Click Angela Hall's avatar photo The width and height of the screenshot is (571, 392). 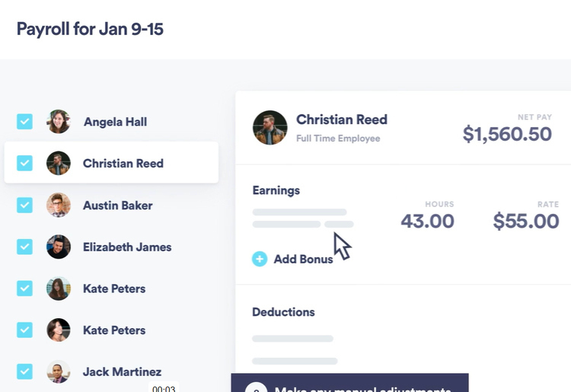tap(59, 122)
